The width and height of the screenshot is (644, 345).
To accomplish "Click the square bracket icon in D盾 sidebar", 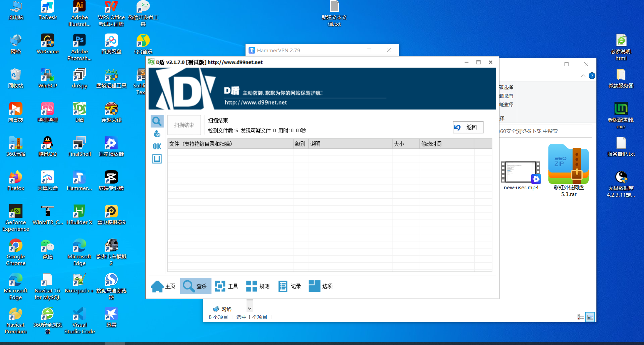I will pos(157,159).
